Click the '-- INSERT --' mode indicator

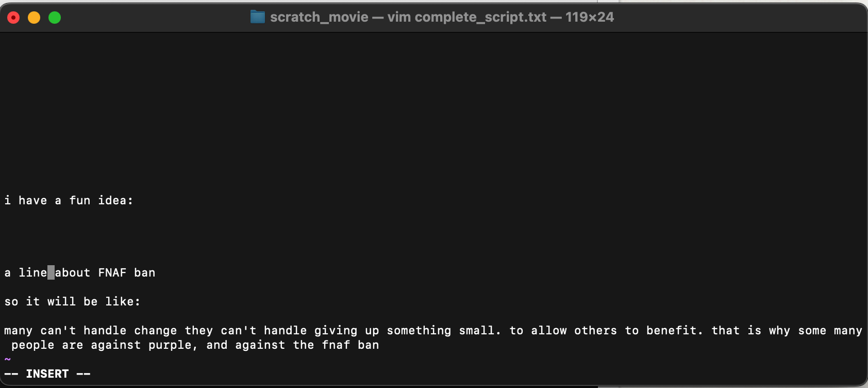click(47, 374)
